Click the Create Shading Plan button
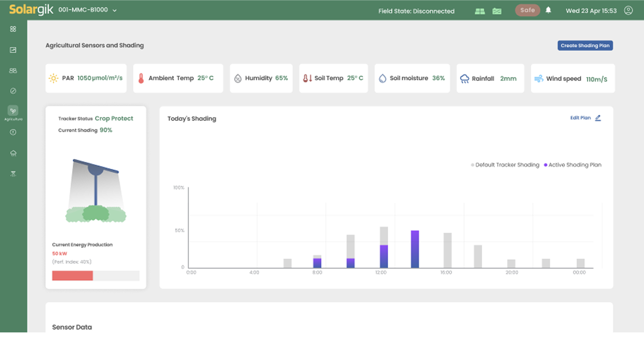 pos(585,46)
